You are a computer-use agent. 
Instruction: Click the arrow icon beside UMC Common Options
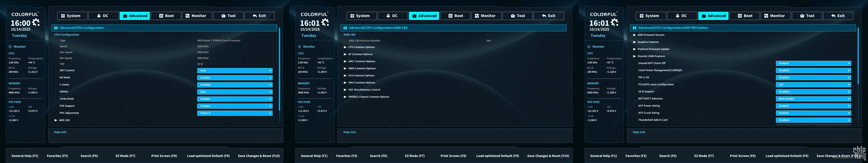click(x=345, y=61)
